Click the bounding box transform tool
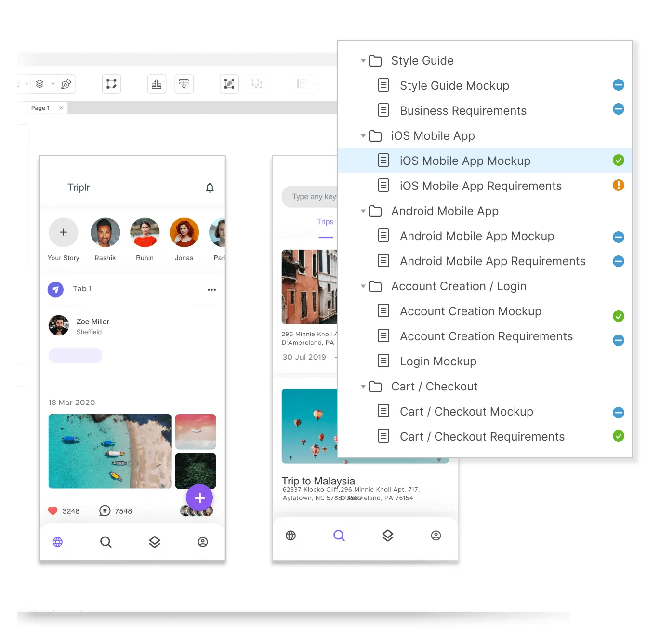Image resolution: width=660 pixels, height=644 pixels. point(111,84)
